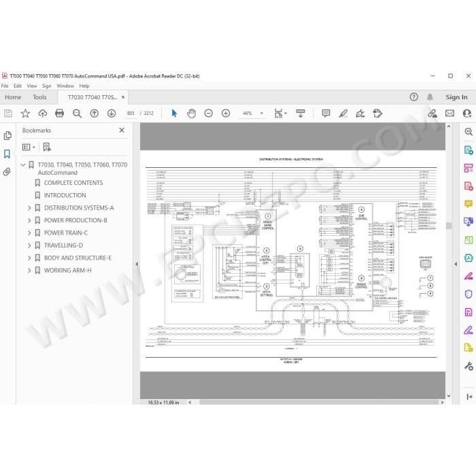Image resolution: width=476 pixels, height=476 pixels.
Task: Open Page Thumbnails panel icon
Action: coord(7,136)
